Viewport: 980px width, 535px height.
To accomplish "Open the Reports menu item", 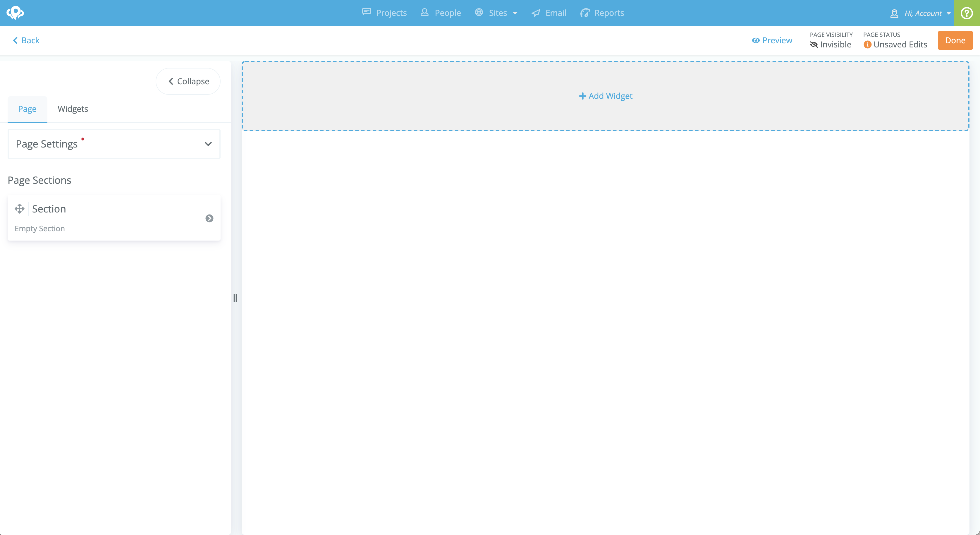I will click(602, 13).
